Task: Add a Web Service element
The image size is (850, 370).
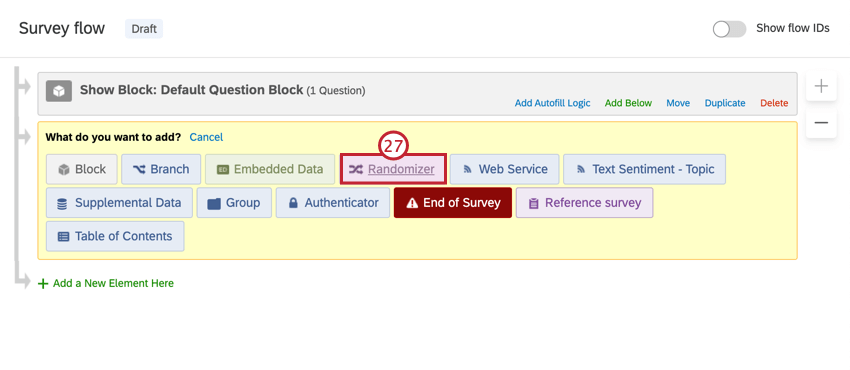Action: [504, 169]
